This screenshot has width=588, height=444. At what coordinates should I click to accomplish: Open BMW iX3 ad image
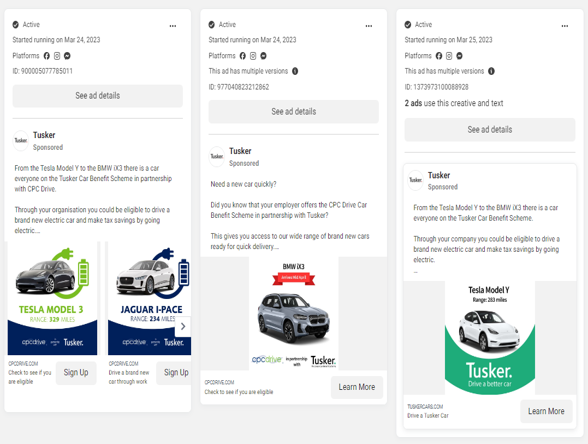click(x=294, y=314)
